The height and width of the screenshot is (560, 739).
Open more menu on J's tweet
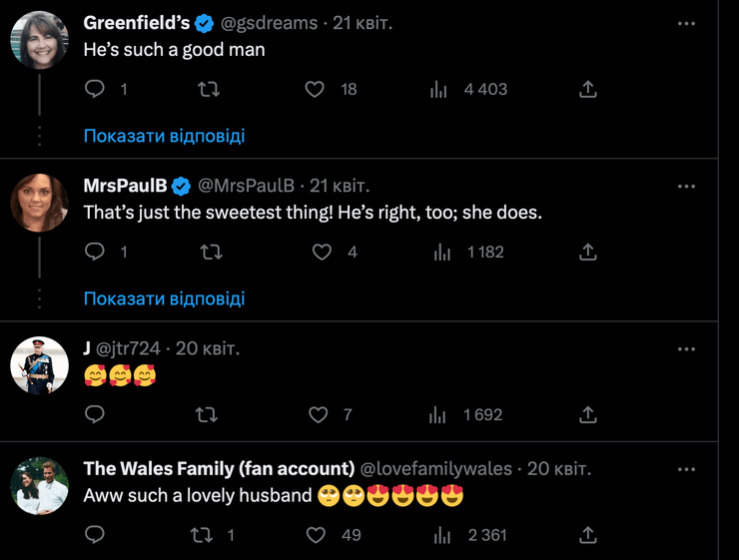[686, 348]
